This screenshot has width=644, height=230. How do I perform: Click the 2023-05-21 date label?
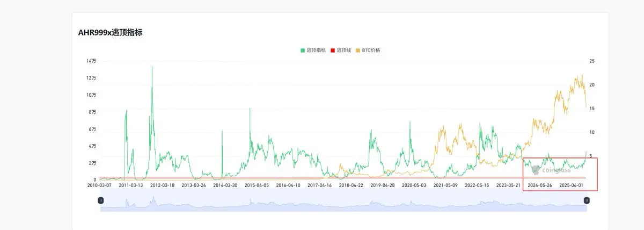(x=508, y=185)
